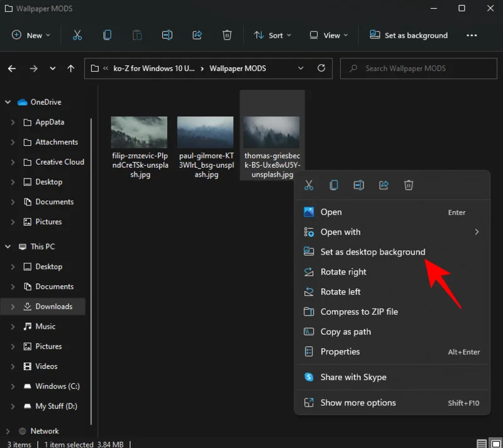
Task: Click the Share icon in the context menu row
Action: click(x=383, y=185)
